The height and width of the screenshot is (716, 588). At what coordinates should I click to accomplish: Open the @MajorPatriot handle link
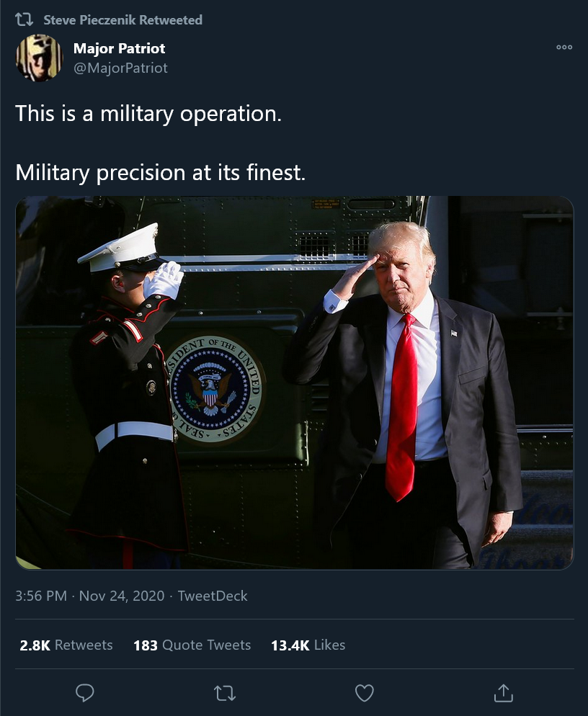[120, 68]
